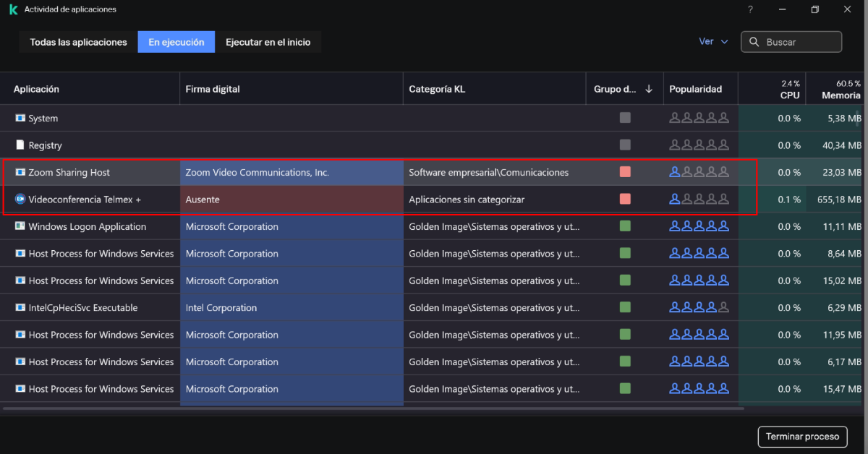Switch to the Todas las aplicaciones tab
The width and height of the screenshot is (868, 454).
[78, 42]
